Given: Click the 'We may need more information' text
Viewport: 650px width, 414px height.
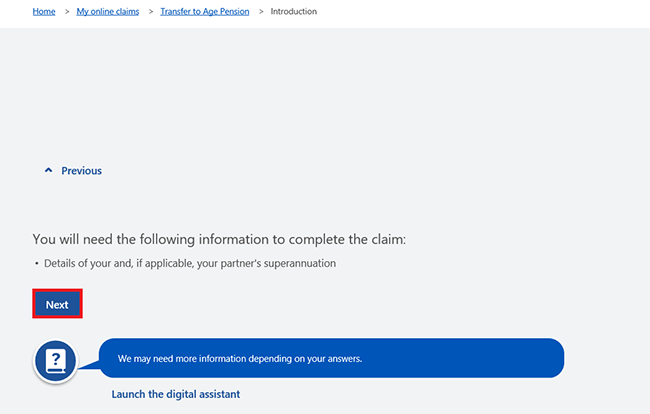Looking at the screenshot, I should (x=240, y=359).
